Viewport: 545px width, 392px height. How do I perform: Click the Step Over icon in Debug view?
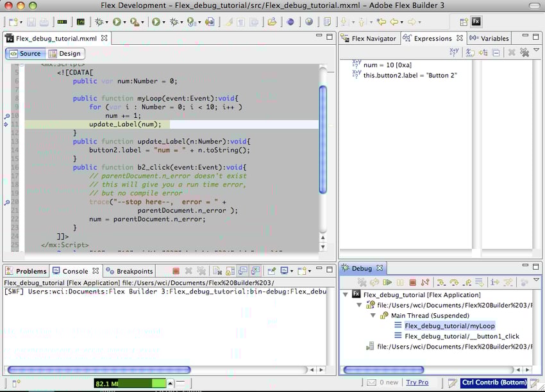click(454, 282)
